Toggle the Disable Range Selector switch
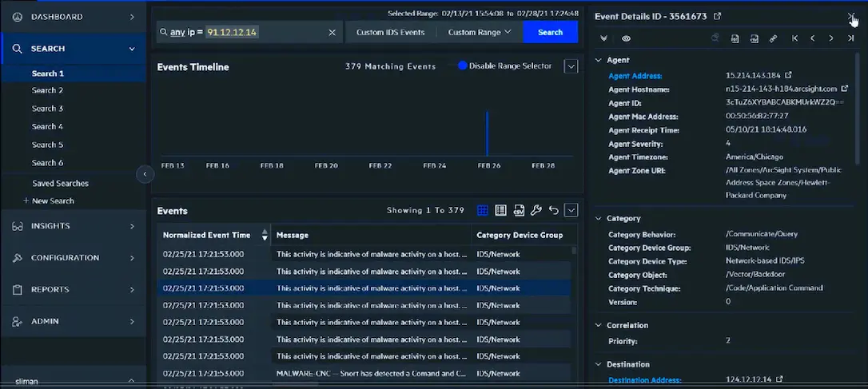 [x=462, y=65]
